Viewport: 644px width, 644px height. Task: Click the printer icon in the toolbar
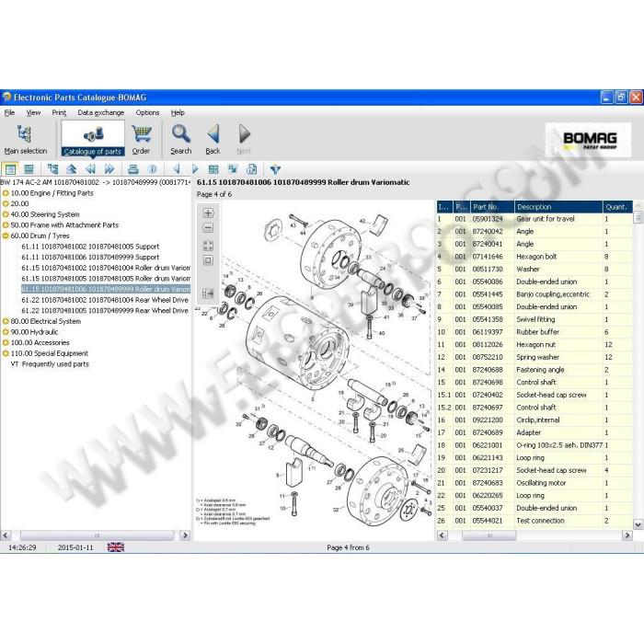133,169
